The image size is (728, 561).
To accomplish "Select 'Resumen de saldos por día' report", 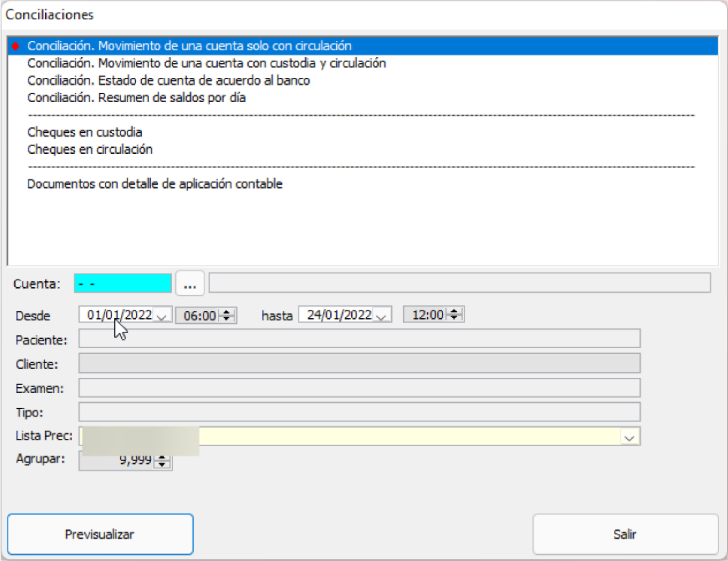I will click(x=136, y=98).
